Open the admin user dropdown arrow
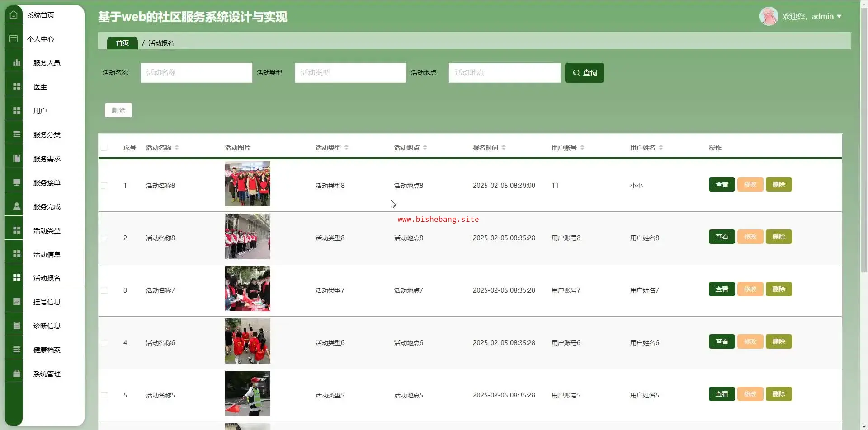Viewport: 868px width, 430px height. coord(839,16)
